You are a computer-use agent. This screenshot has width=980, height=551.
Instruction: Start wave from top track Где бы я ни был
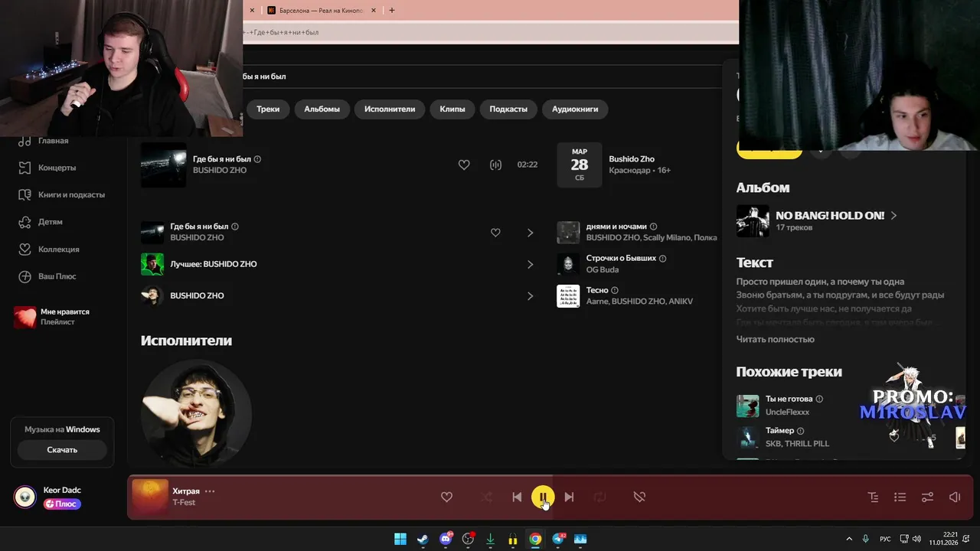pyautogui.click(x=495, y=165)
